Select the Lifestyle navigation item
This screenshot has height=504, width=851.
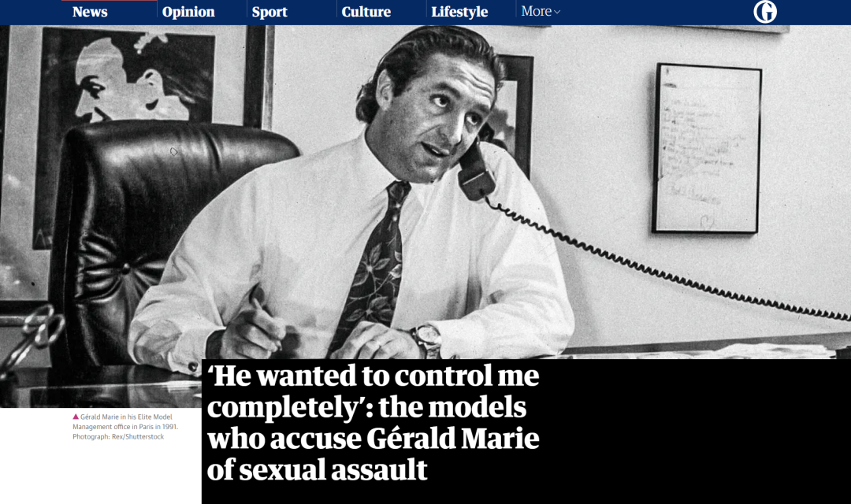[x=459, y=11]
